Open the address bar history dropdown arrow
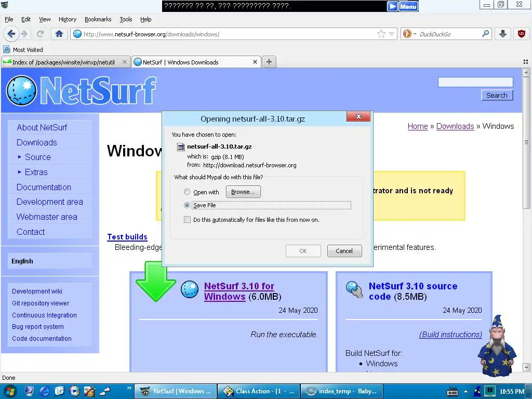The image size is (532, 399). [392, 34]
